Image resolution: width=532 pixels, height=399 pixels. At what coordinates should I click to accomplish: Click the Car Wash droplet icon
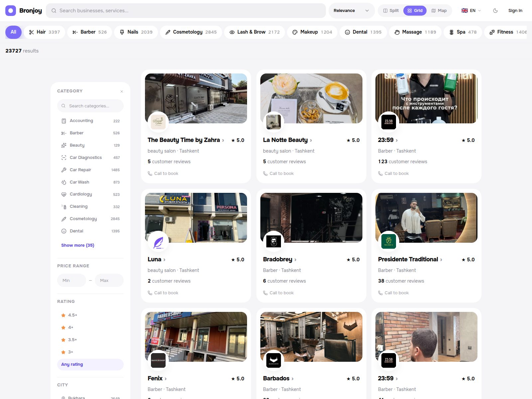(64, 182)
